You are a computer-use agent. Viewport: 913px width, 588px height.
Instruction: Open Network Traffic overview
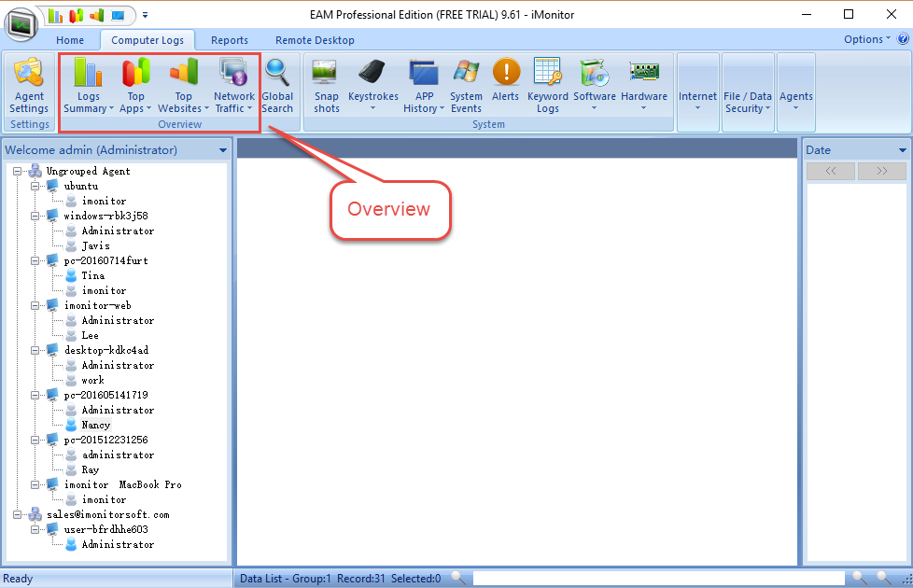point(234,86)
